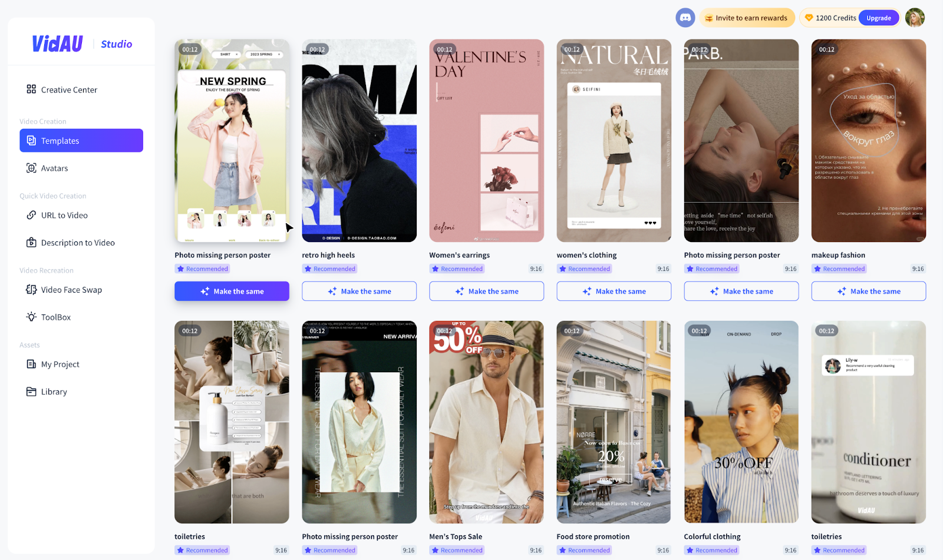Open the Men's Tops Sale thumbnail
The height and width of the screenshot is (560, 943).
[x=486, y=422]
